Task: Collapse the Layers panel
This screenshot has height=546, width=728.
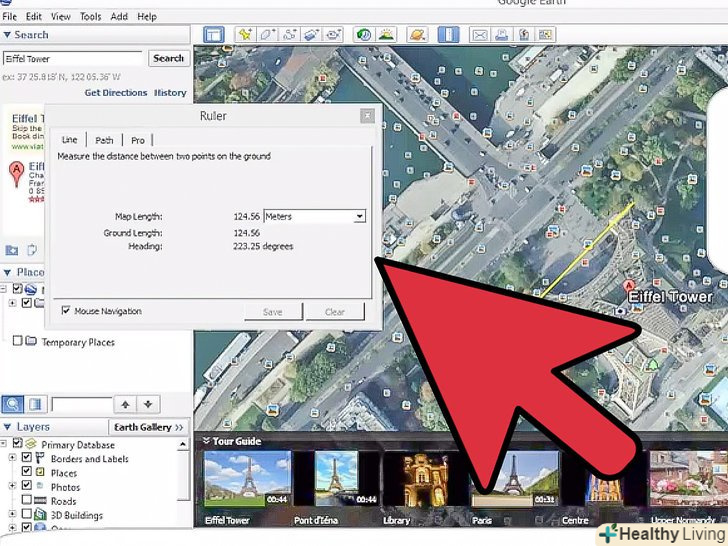Action: [x=8, y=426]
